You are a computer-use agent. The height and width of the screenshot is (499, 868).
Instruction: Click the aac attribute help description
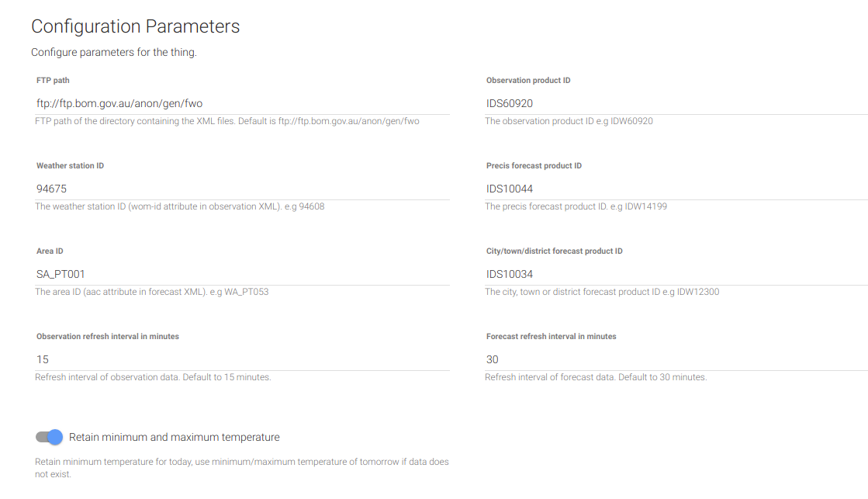152,292
